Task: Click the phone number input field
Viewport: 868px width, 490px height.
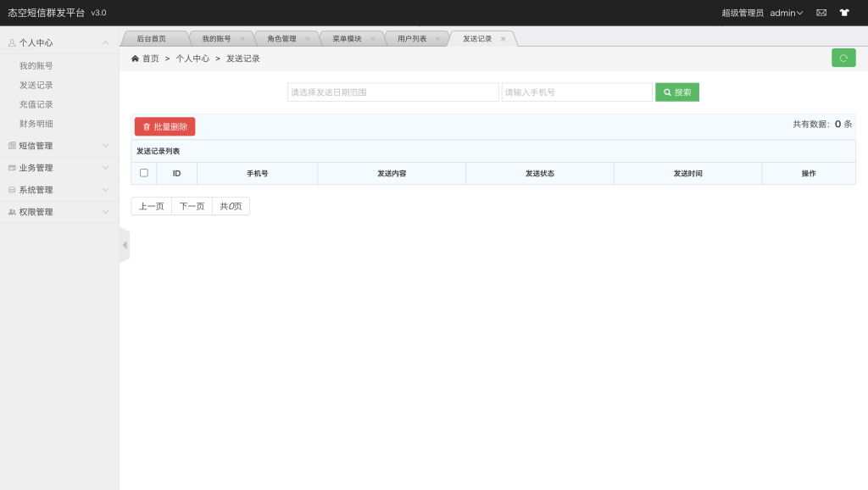Action: pos(576,92)
